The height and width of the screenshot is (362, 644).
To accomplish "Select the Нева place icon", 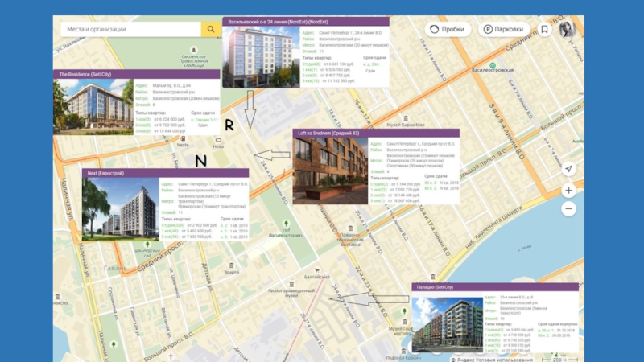I will [x=218, y=140].
